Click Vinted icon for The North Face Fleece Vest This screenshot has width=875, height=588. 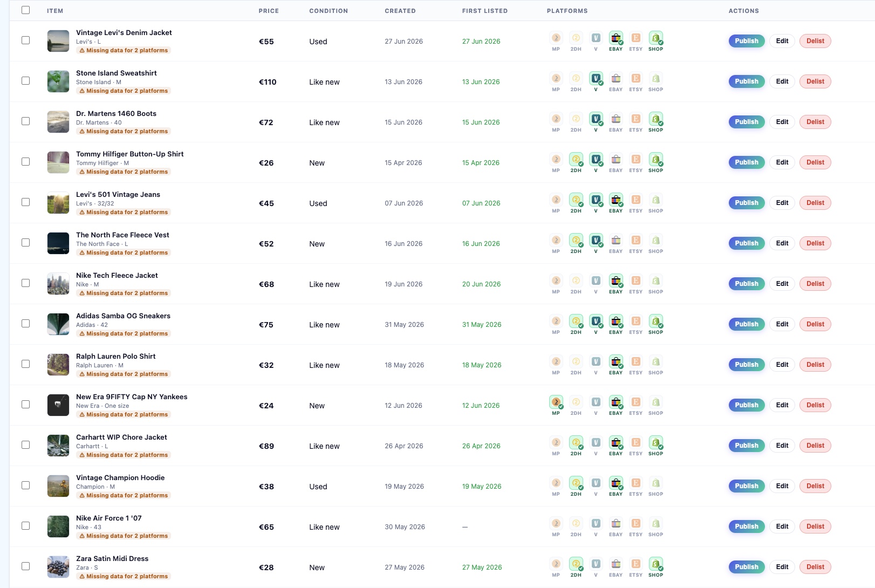[596, 240]
